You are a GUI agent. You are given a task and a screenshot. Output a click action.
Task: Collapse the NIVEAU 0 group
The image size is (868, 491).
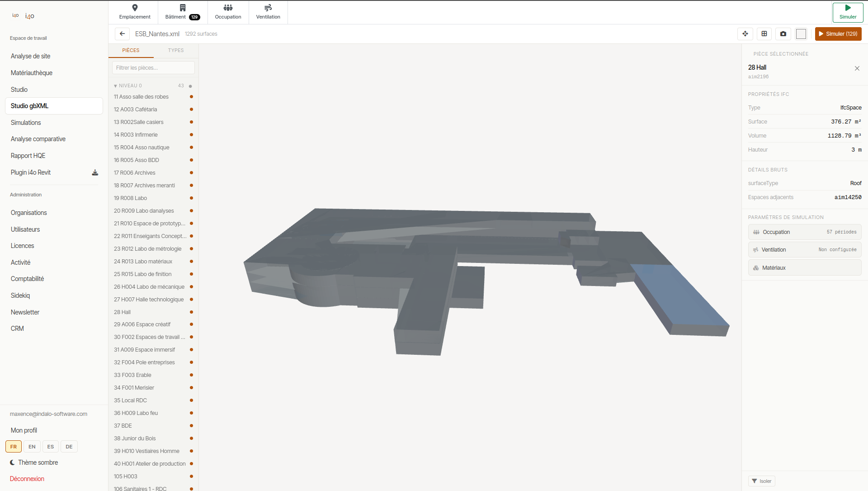pyautogui.click(x=115, y=86)
